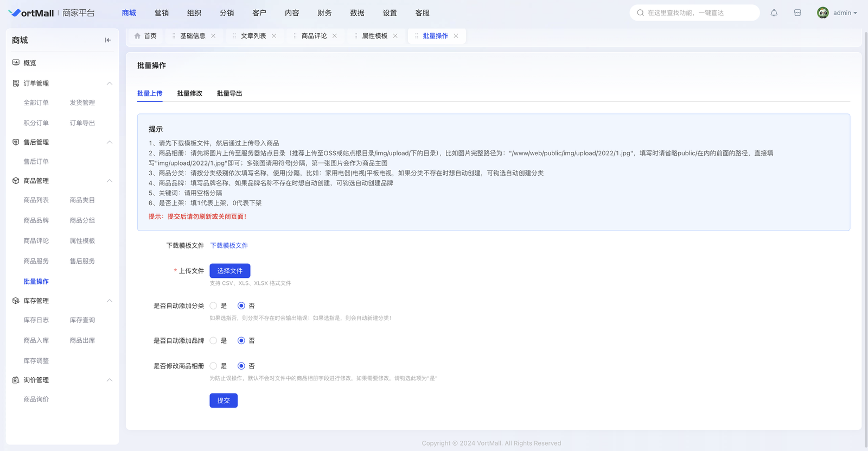Viewport: 868px width, 451px height.
Task: Open the 营销 top menu
Action: coord(162,13)
